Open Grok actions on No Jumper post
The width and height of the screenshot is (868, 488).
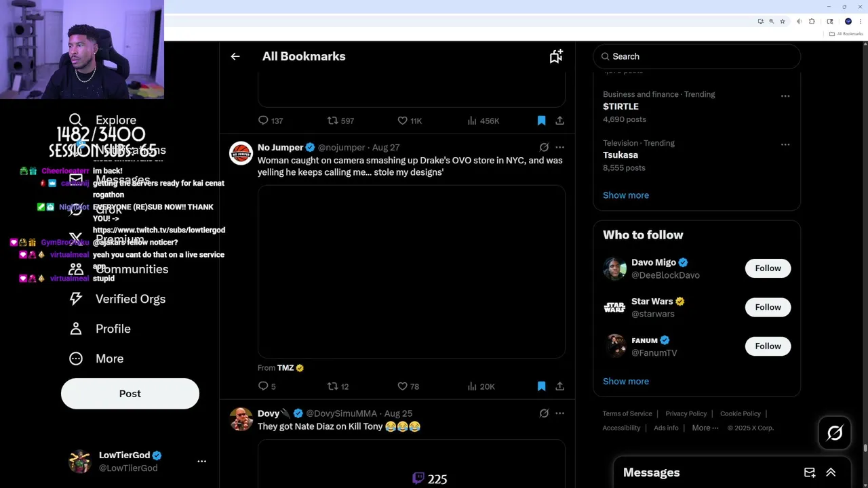pyautogui.click(x=544, y=147)
